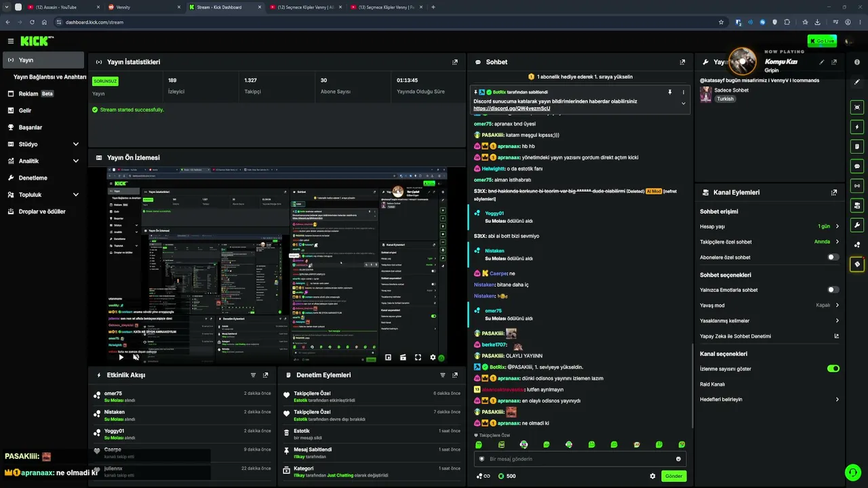
Task: Enable Abonelere özel sohbet switch
Action: [x=833, y=258]
